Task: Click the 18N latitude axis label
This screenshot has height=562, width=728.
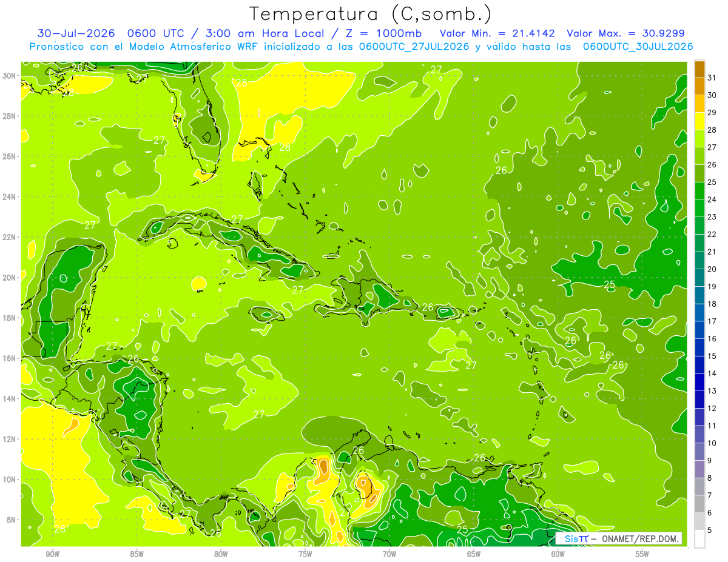Action: pos(10,318)
